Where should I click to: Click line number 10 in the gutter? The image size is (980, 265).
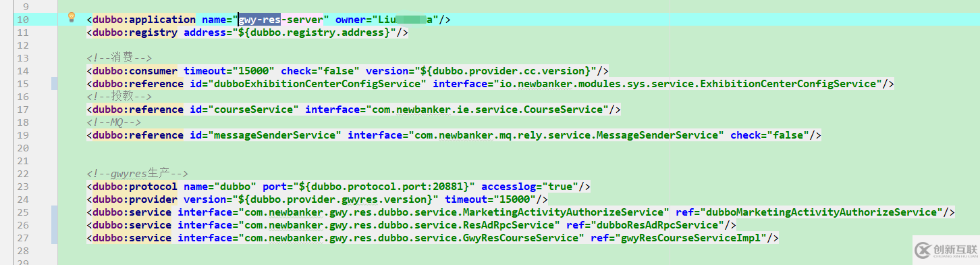(x=23, y=20)
